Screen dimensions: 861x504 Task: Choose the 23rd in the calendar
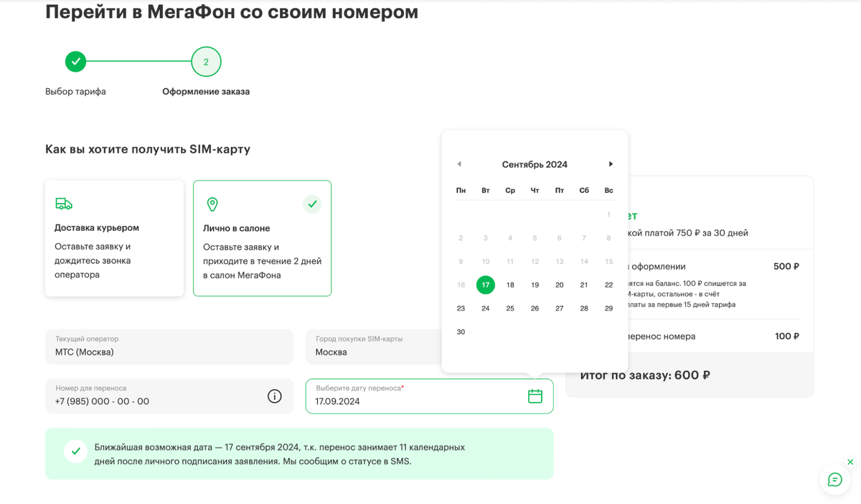(x=461, y=308)
